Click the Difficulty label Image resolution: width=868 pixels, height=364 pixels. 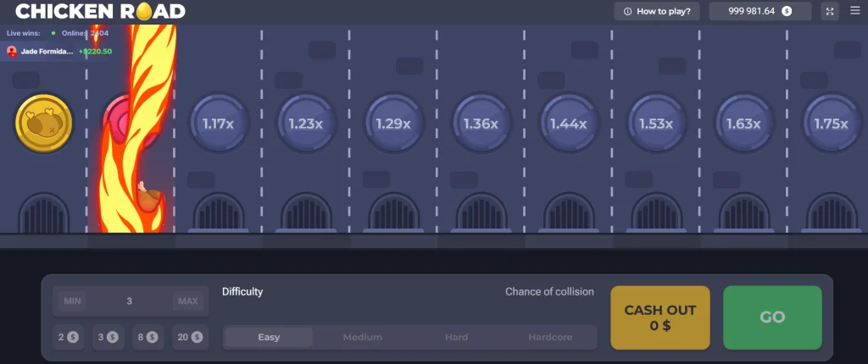[x=242, y=291]
